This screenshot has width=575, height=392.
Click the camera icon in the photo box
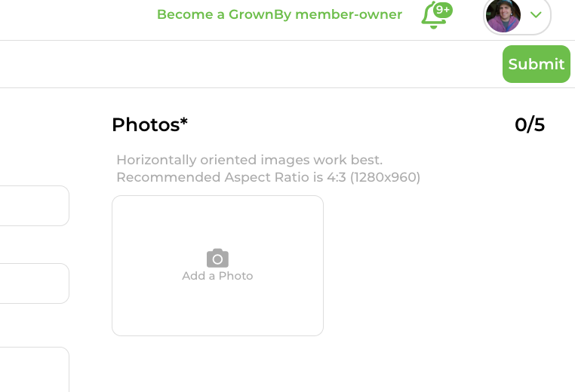pos(217,259)
